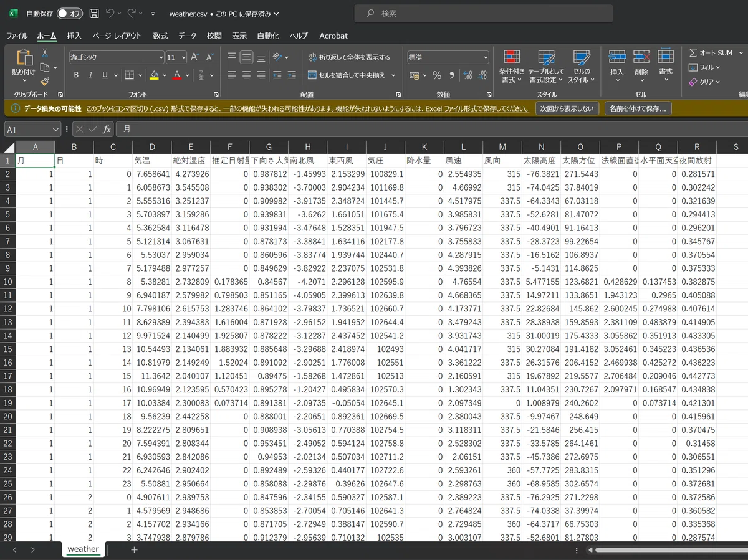Apply Percent Style format
748x560 pixels.
[436, 75]
